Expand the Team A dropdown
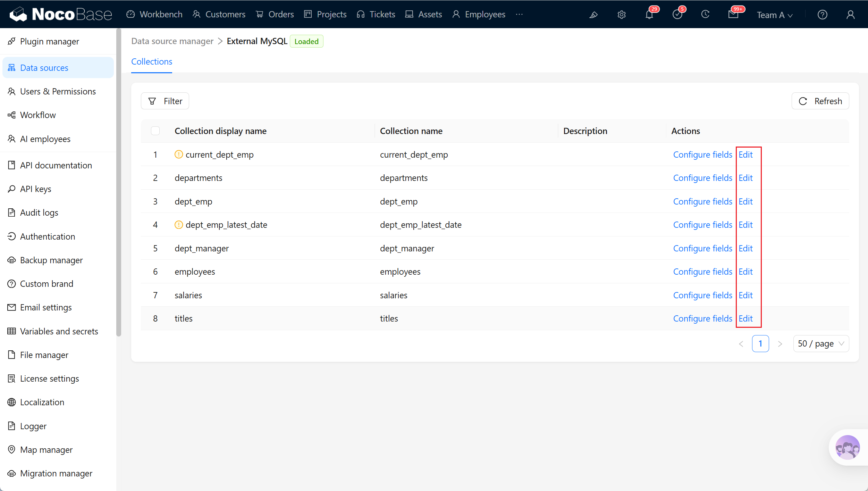The height and width of the screenshot is (491, 868). tap(775, 15)
